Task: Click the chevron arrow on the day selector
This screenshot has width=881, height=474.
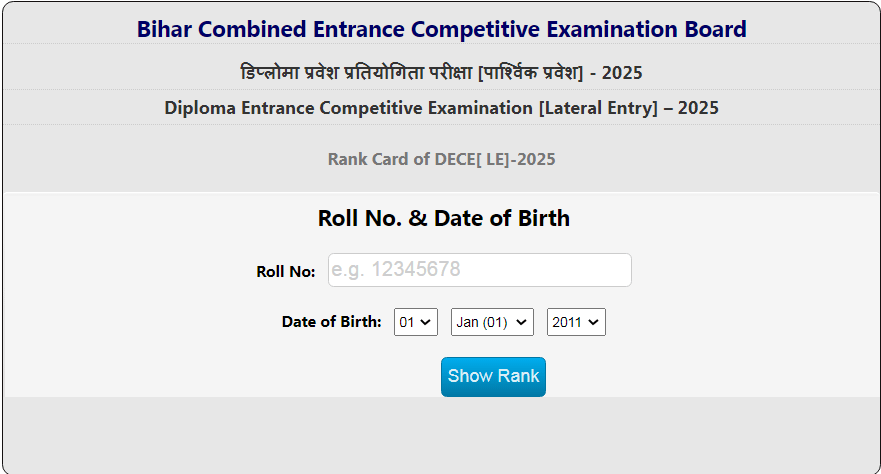Action: [426, 322]
